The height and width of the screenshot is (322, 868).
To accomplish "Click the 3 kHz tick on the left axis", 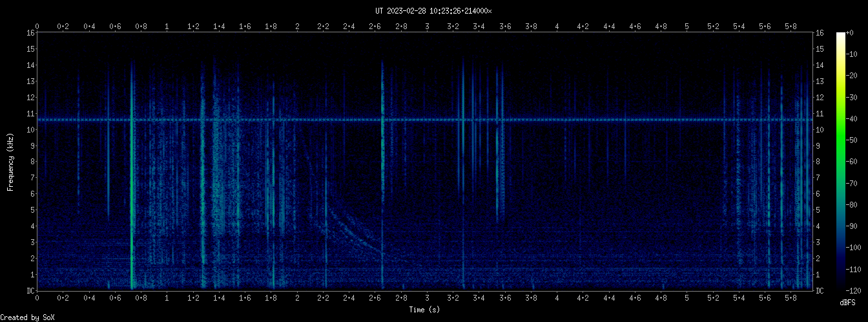I will 32,242.
